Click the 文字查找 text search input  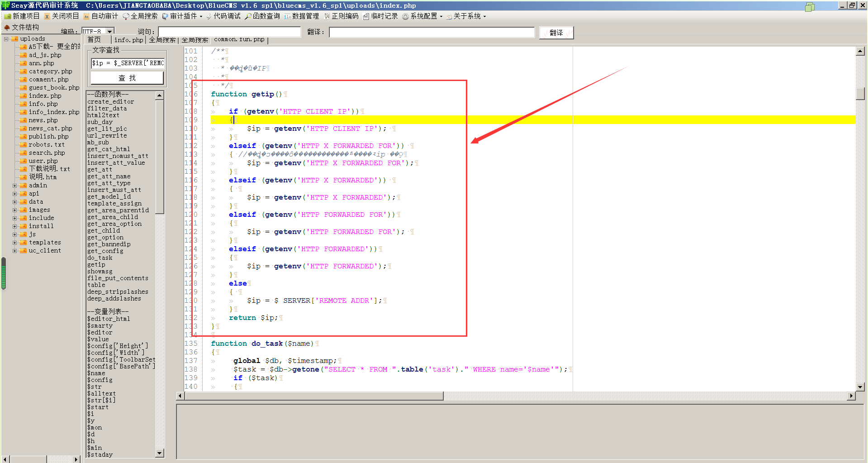pyautogui.click(x=128, y=63)
